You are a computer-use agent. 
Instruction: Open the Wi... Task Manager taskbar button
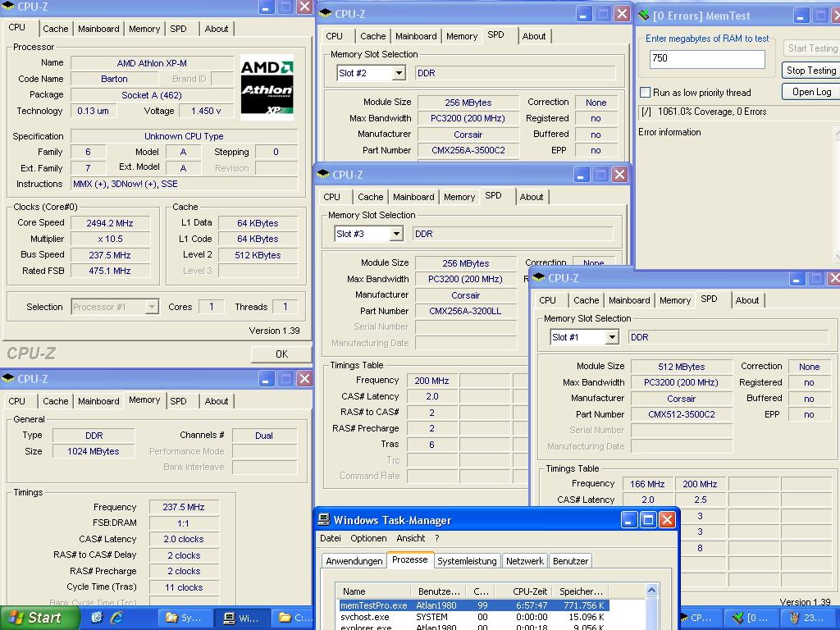pos(242,618)
